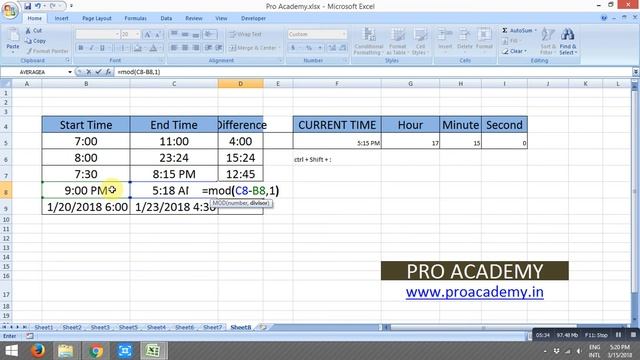Open Firefox from the taskbar

(38, 351)
